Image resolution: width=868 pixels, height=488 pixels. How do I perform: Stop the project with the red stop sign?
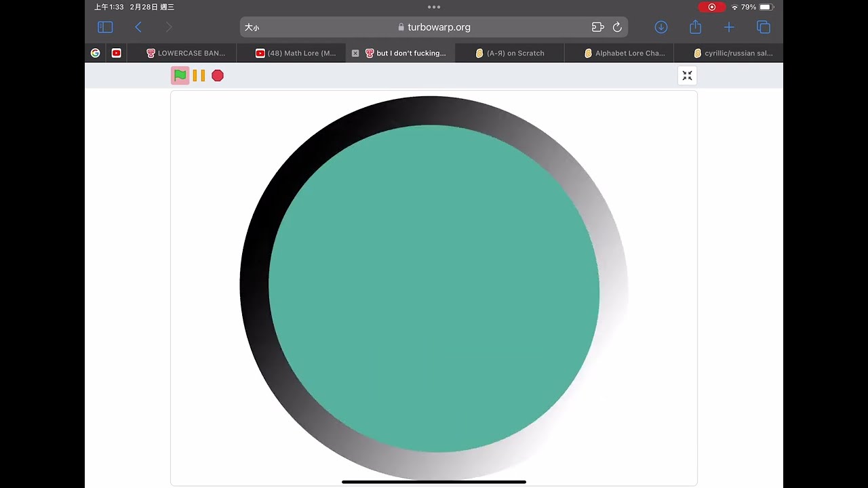coord(218,75)
